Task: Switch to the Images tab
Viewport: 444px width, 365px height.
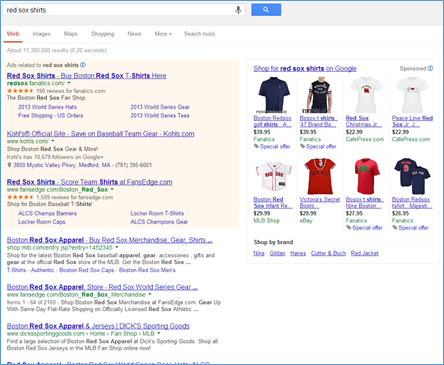Action: click(x=41, y=34)
